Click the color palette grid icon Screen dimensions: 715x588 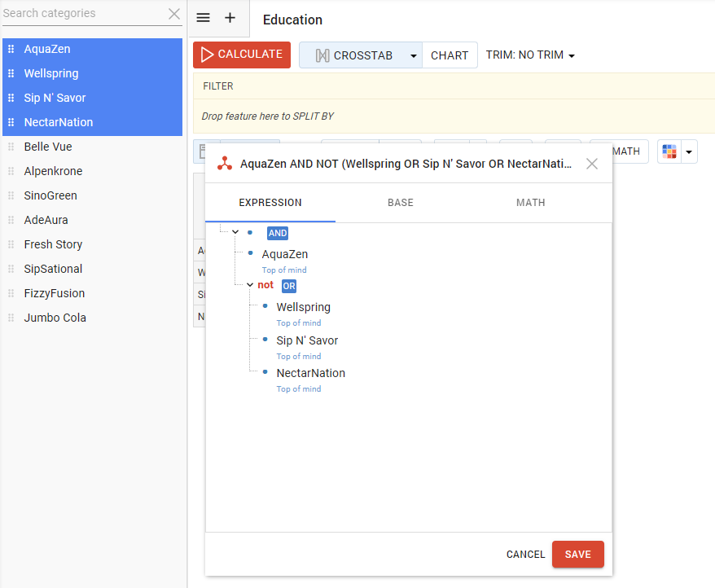pos(669,151)
